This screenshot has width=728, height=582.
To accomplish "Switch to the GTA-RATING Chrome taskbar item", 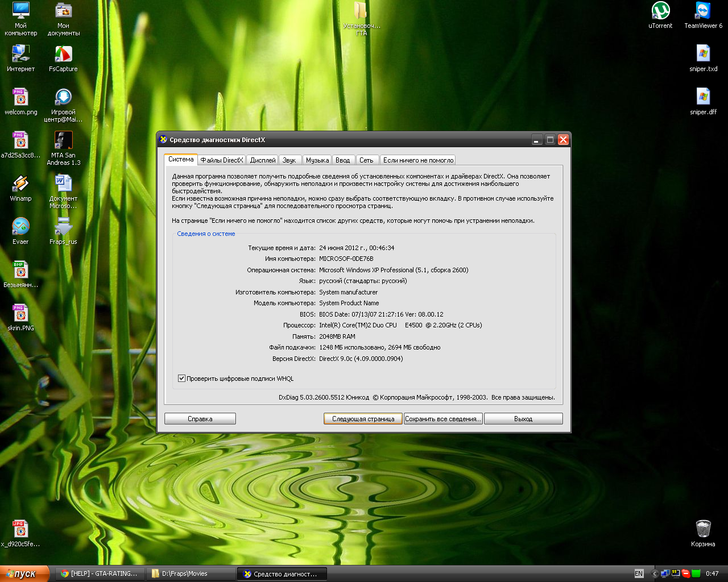I will pos(99,573).
